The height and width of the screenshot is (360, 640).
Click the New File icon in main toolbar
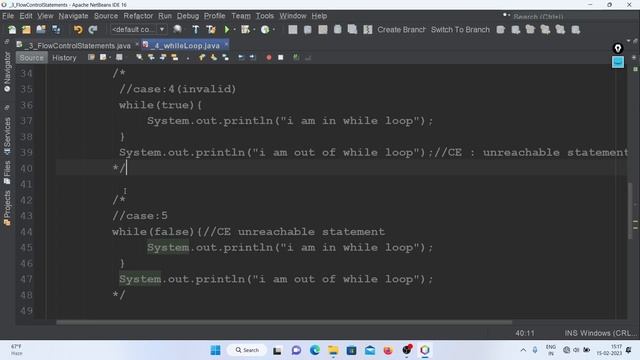coord(12,29)
